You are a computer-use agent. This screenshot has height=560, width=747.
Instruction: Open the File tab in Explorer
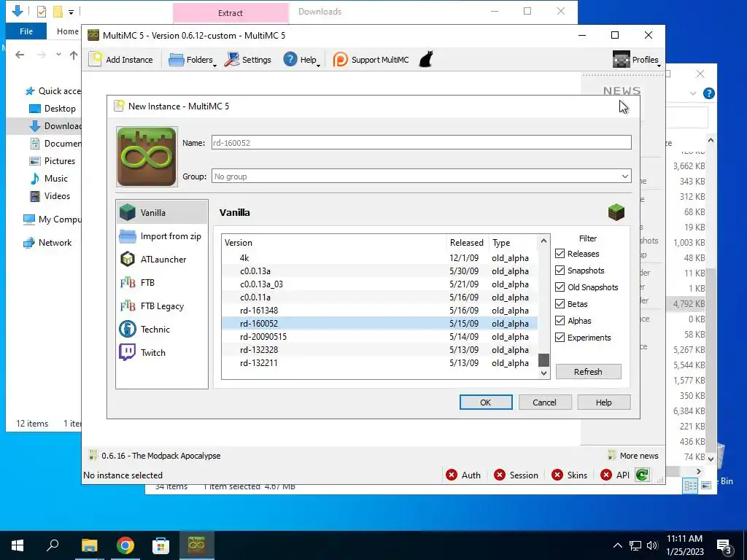(x=26, y=31)
